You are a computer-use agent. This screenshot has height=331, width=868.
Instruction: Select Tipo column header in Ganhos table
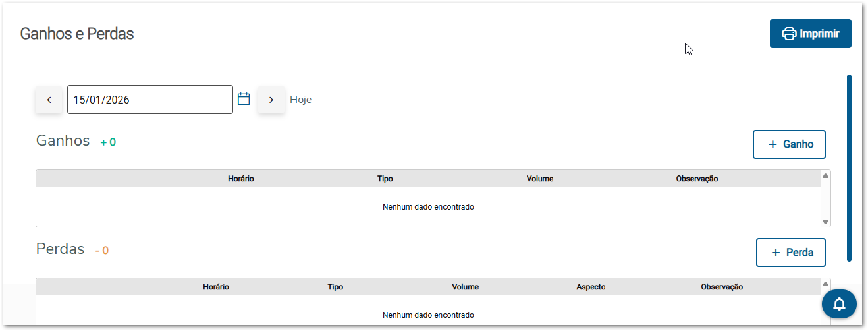[385, 179]
